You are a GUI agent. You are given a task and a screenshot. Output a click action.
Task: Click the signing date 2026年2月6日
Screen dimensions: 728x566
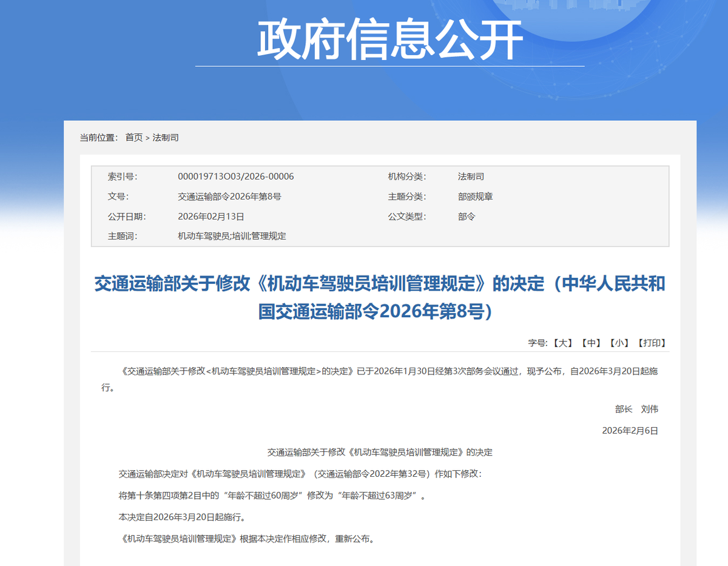click(630, 431)
